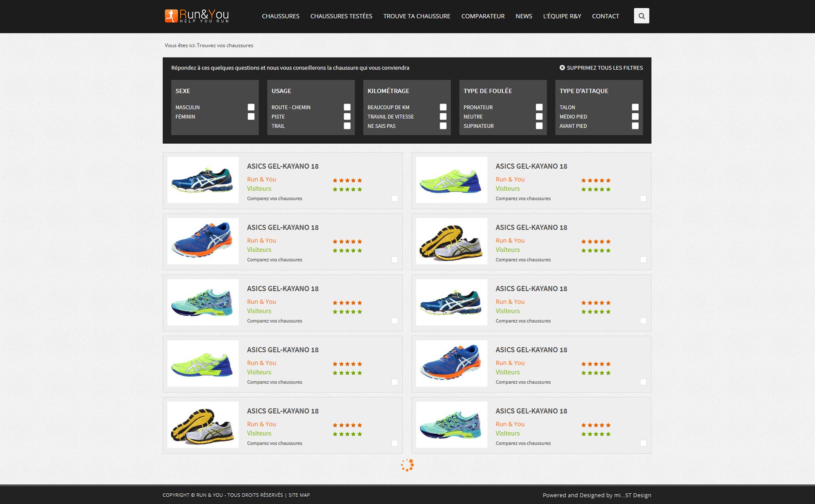
Task: Open the blue-orange shoe thumbnail, second row left
Action: click(x=203, y=241)
